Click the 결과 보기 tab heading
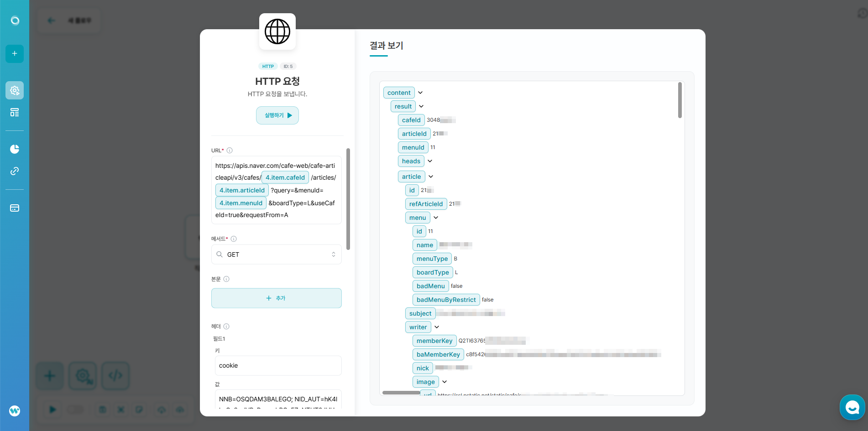 (386, 46)
